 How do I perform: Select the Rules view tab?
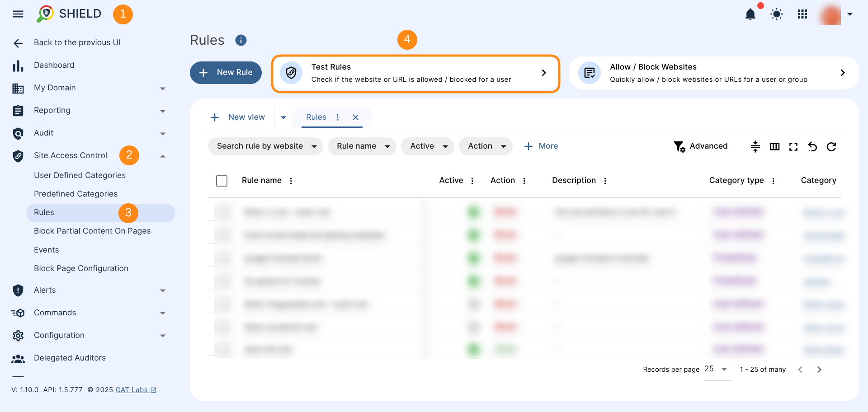[316, 117]
